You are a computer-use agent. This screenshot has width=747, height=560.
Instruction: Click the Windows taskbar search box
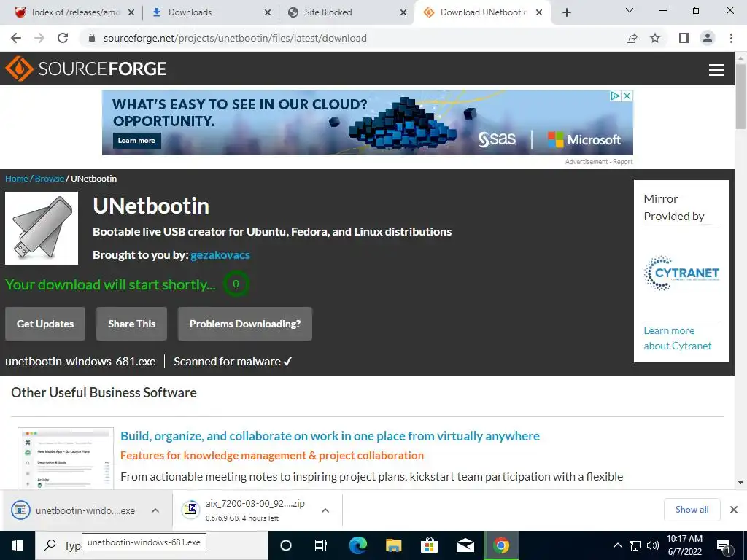[x=152, y=545]
